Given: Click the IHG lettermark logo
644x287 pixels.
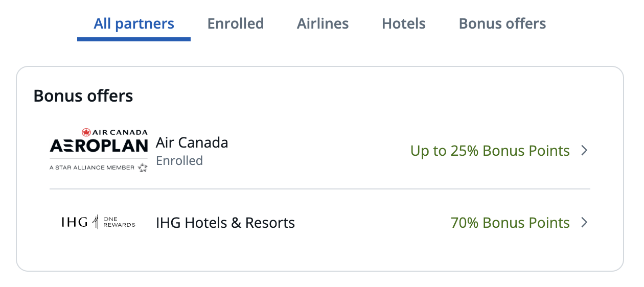Looking at the screenshot, I should (75, 222).
